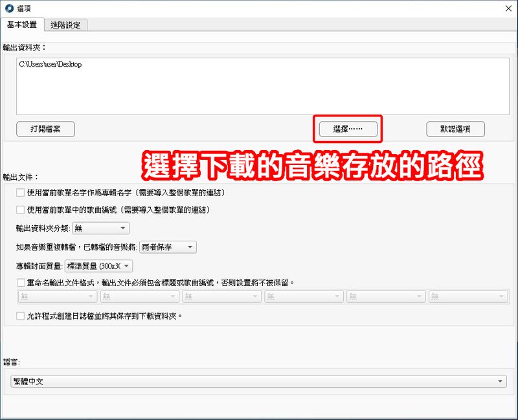The height and width of the screenshot is (420, 518).
Task: Enable using playlist name as album name
Action: [x=21, y=192]
